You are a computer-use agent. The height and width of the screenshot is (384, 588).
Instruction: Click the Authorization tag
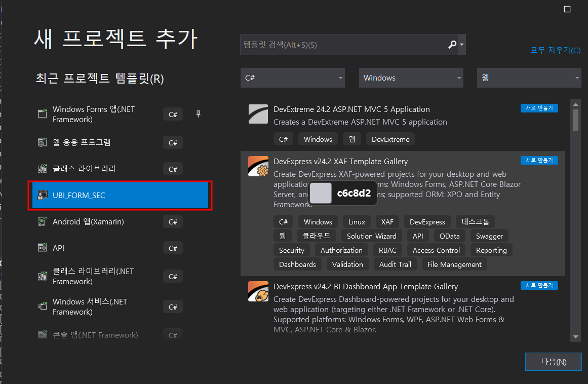341,250
